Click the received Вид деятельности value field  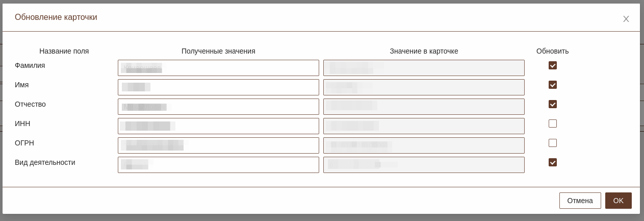218,165
